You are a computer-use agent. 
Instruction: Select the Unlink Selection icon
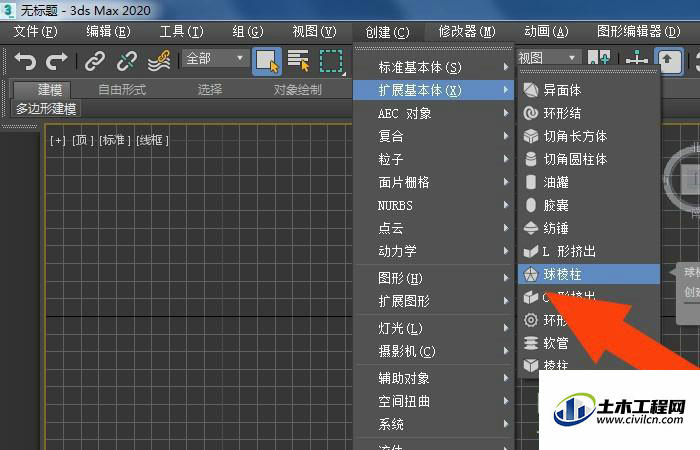tap(127, 61)
